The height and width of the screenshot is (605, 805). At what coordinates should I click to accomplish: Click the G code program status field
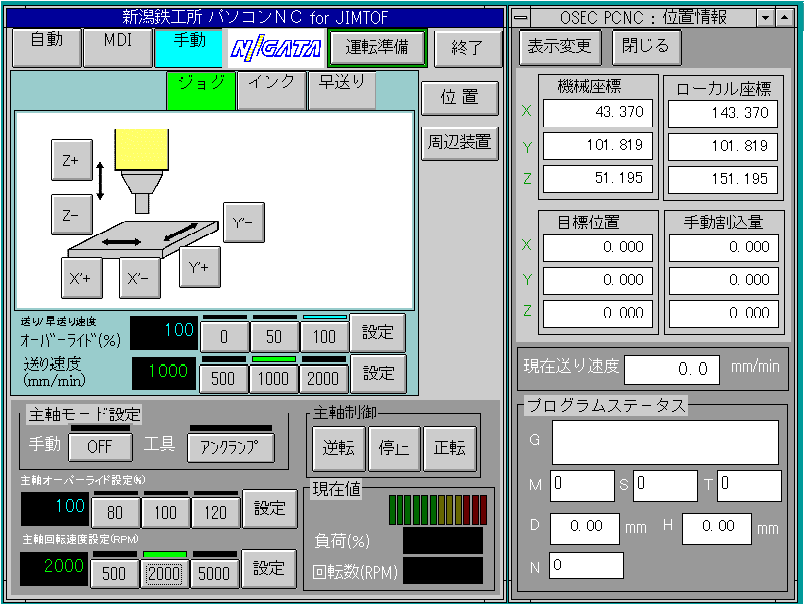[665, 442]
